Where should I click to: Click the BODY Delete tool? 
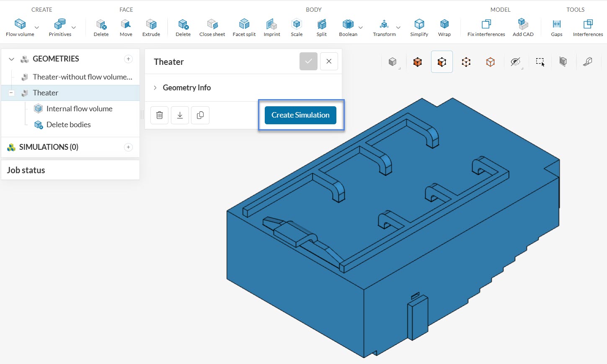coord(183,28)
